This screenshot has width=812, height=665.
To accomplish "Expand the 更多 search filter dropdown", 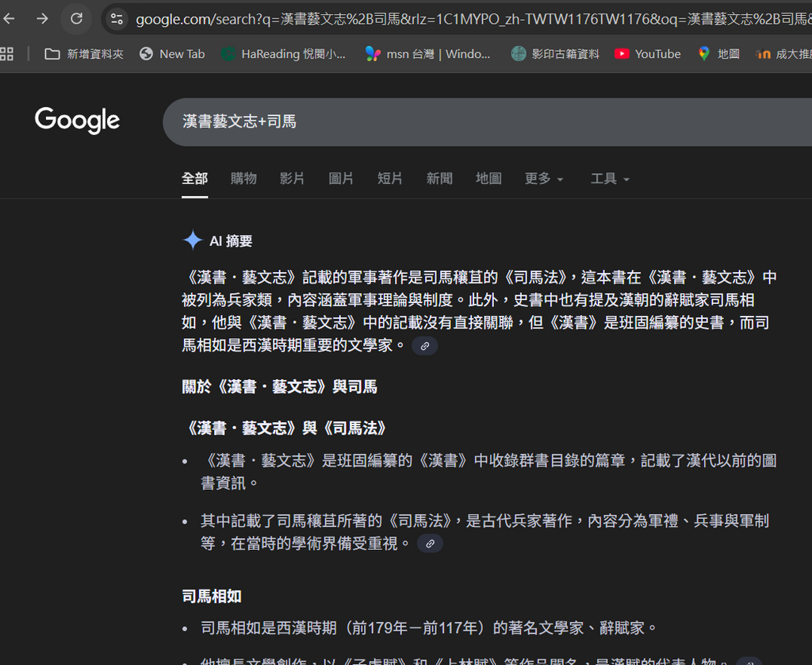I will pos(544,179).
